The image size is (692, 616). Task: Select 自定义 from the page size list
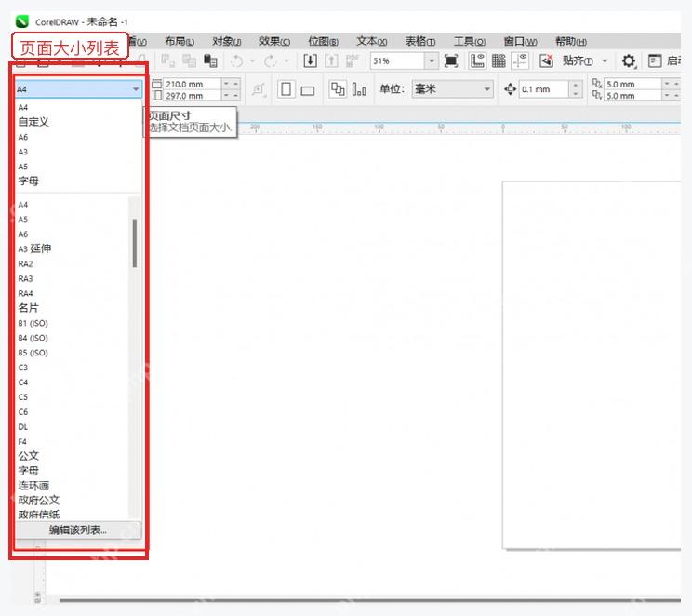33,122
